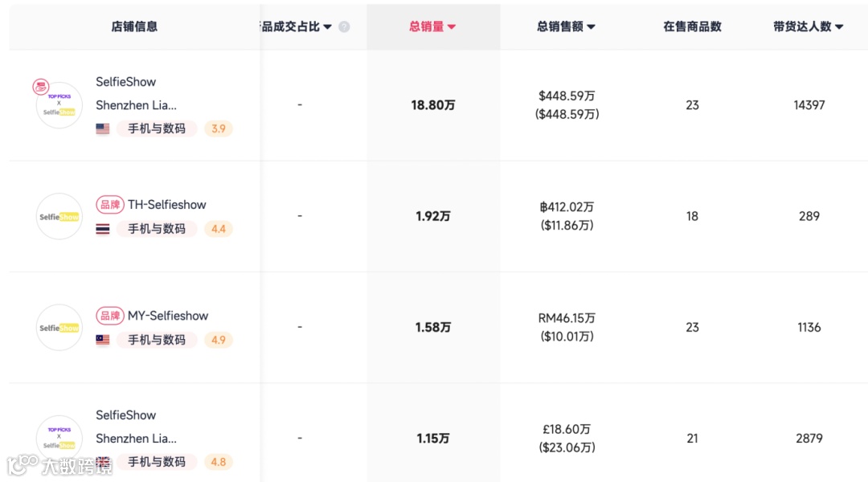Viewport: 868px width, 482px height.
Task: Click the Thailand flag icon under TH-Selfieshow
Action: (x=103, y=229)
